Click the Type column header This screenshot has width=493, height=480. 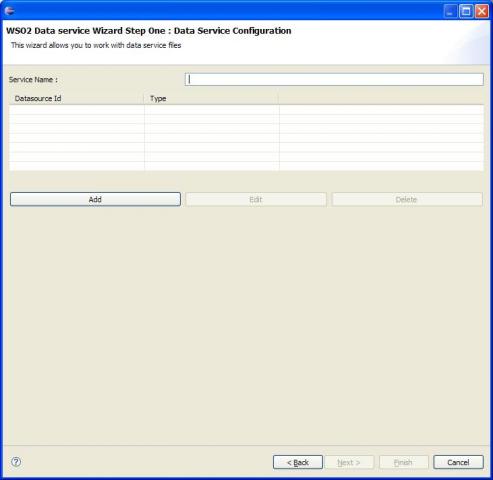pos(211,99)
